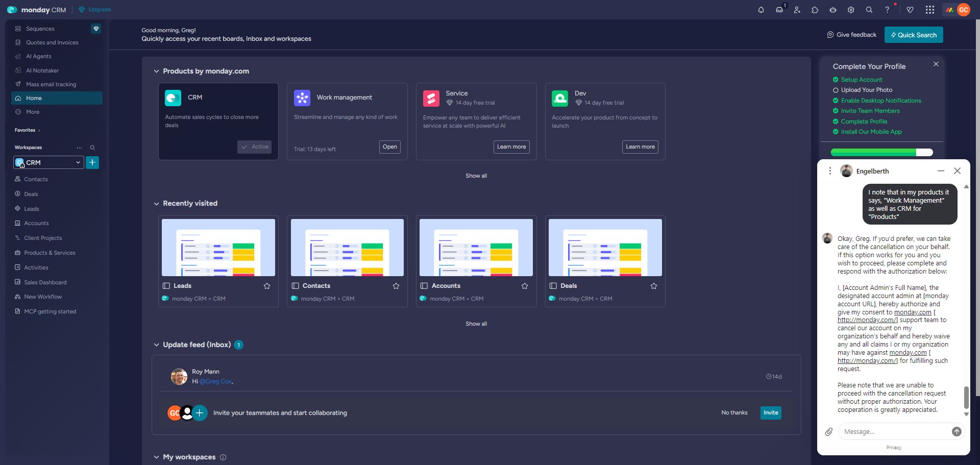Select Quotes and Invoices in sidebar
The width and height of the screenshot is (980, 465).
[52, 43]
